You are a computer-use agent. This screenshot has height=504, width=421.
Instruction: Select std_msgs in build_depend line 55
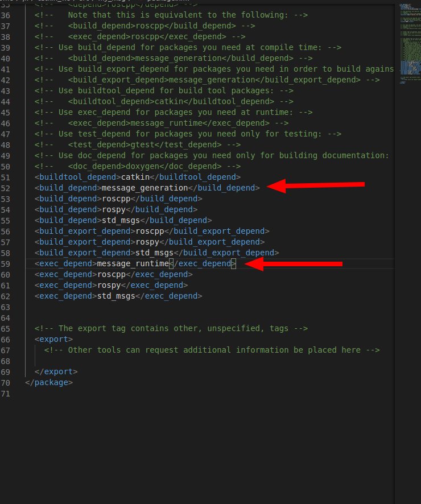point(121,220)
